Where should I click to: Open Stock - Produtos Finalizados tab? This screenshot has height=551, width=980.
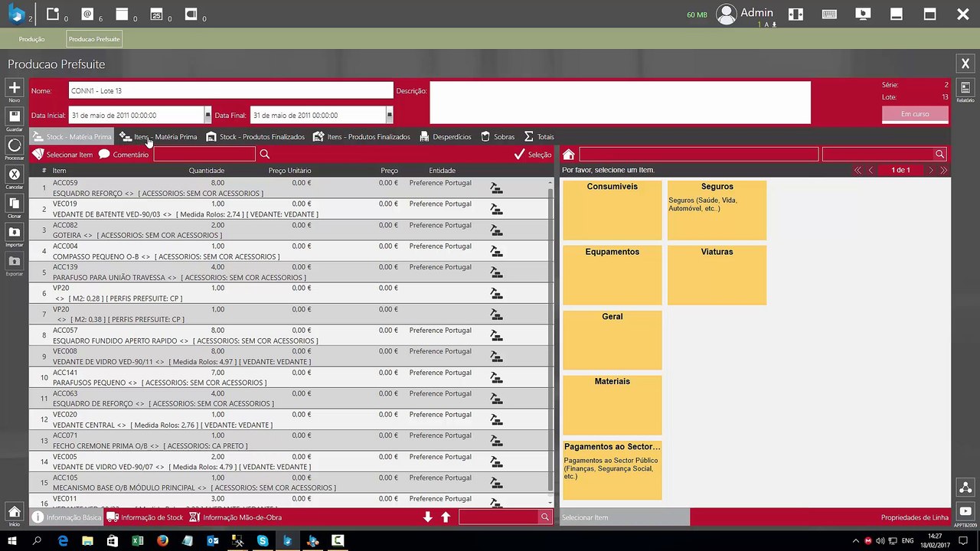[x=255, y=137]
